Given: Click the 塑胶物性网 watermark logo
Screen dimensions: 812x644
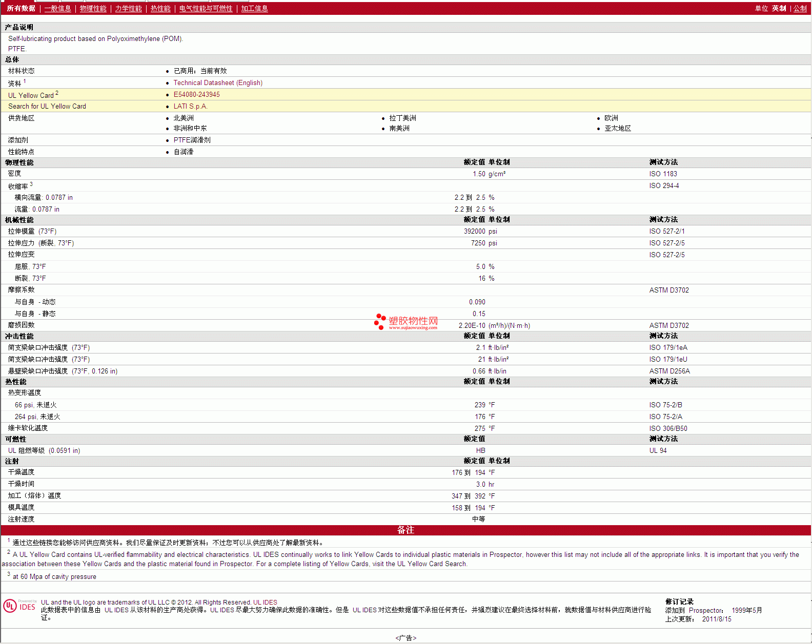Looking at the screenshot, I should click(406, 322).
